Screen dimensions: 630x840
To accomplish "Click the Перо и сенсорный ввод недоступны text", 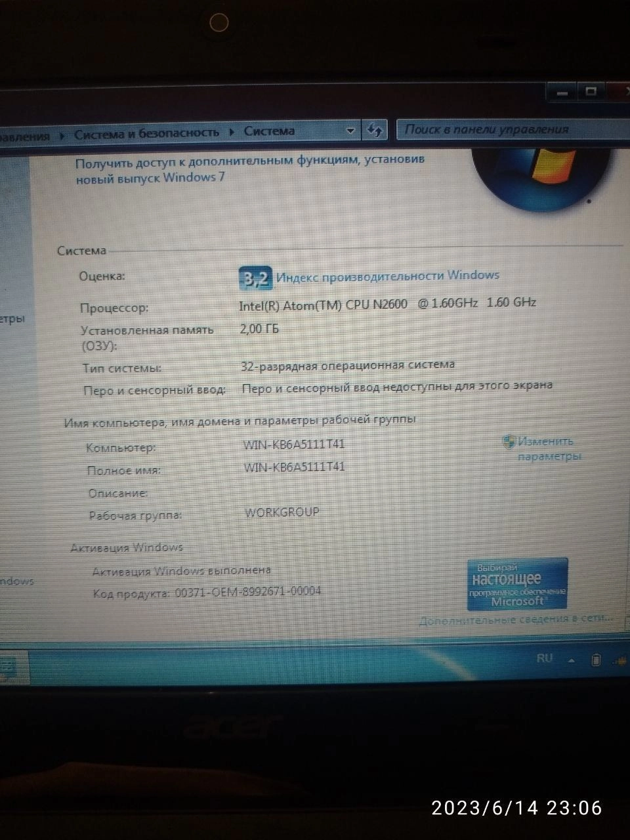I will point(397,387).
